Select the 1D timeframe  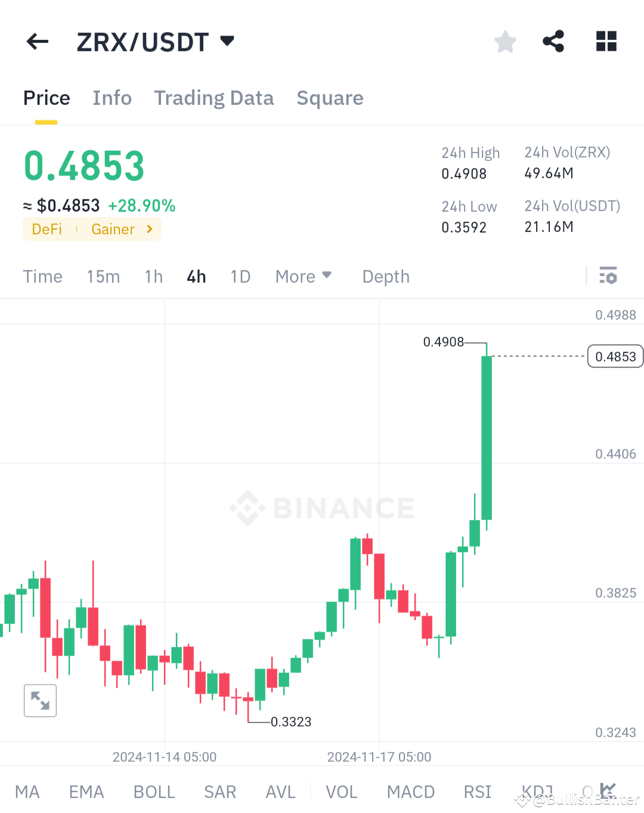click(240, 276)
